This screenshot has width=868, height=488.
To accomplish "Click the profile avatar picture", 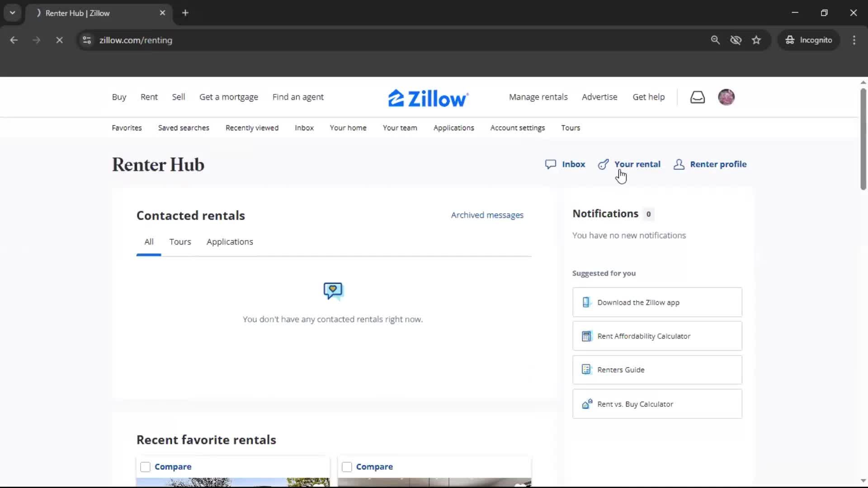I will (x=726, y=97).
